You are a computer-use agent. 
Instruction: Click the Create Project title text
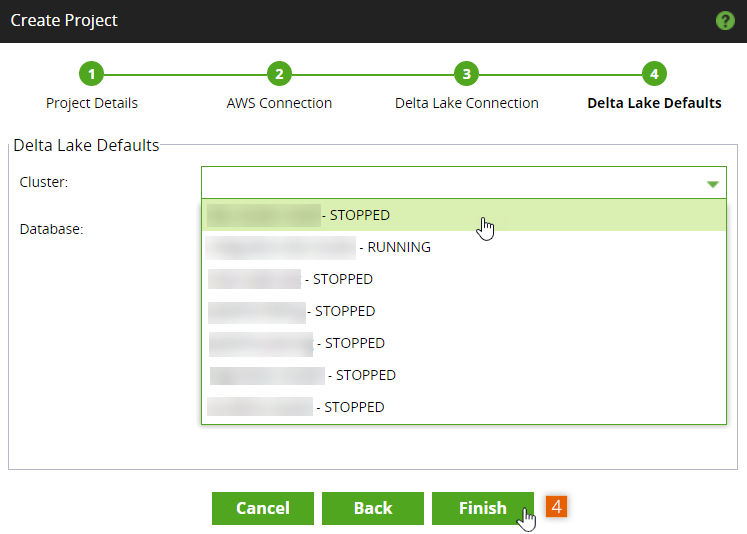(x=64, y=20)
